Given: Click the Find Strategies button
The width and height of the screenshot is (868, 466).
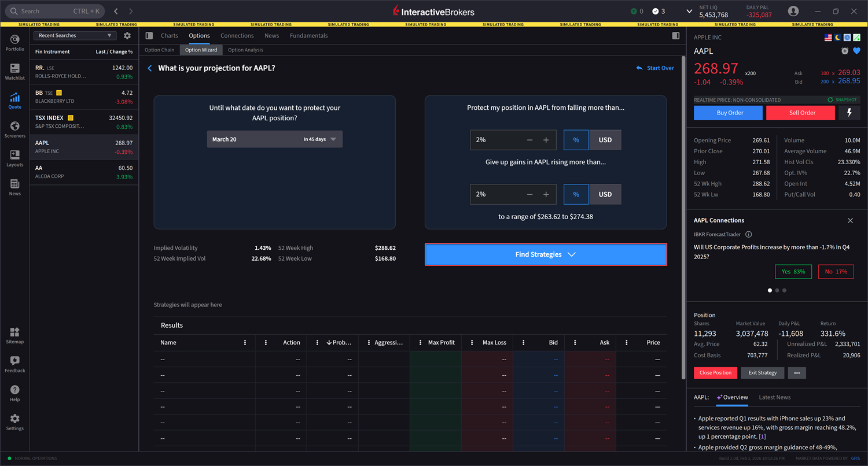Looking at the screenshot, I should [545, 254].
